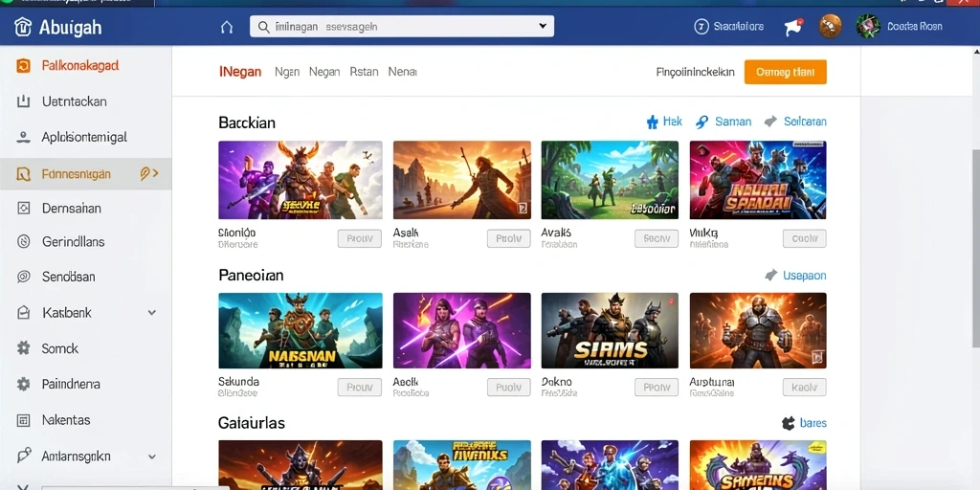This screenshot has height=490, width=980.
Task: Click the button beside Dakno game
Action: [x=657, y=387]
